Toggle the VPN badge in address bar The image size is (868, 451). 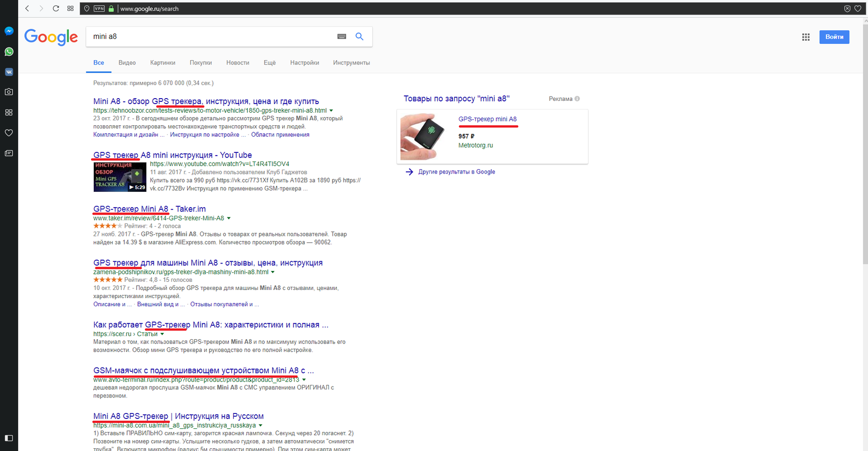tap(99, 9)
